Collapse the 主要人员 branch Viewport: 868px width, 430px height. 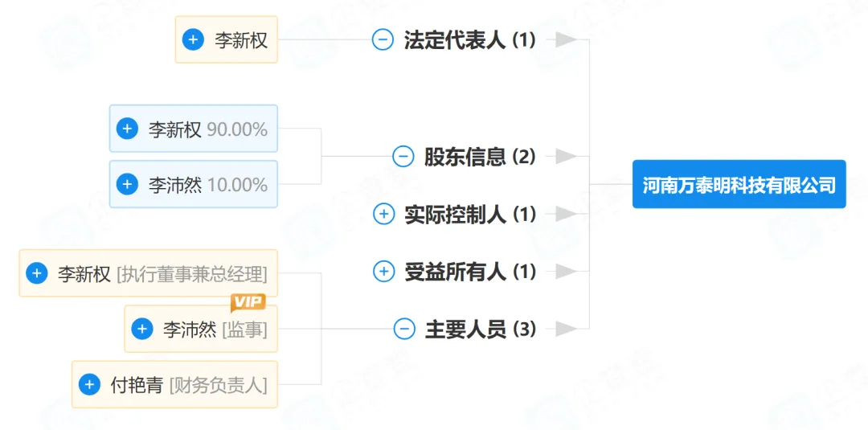pyautogui.click(x=404, y=329)
